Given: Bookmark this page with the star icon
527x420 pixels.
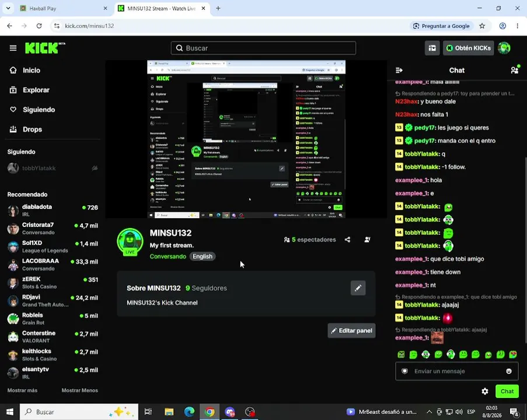Looking at the screenshot, I should (x=482, y=26).
